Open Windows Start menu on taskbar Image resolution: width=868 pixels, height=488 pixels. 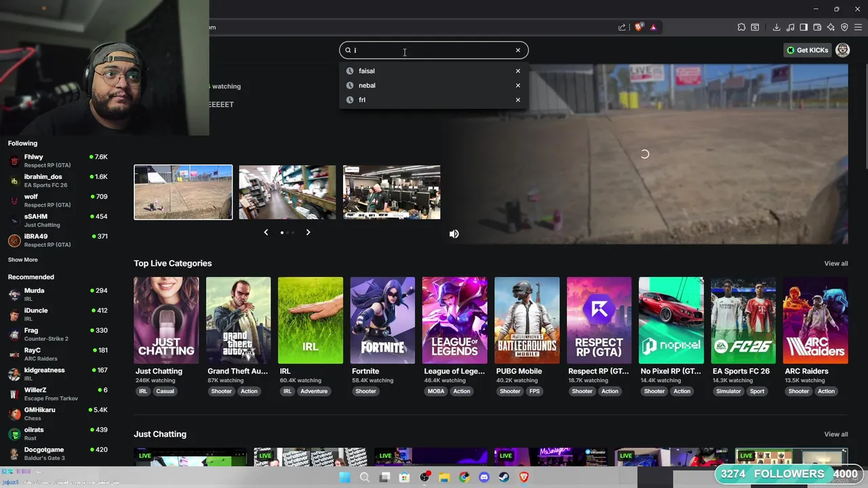point(344,477)
